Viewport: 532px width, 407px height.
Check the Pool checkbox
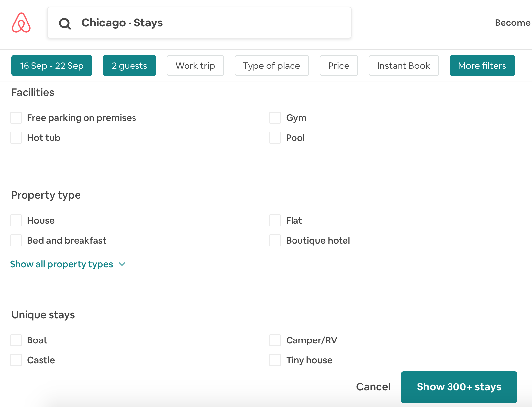(275, 138)
